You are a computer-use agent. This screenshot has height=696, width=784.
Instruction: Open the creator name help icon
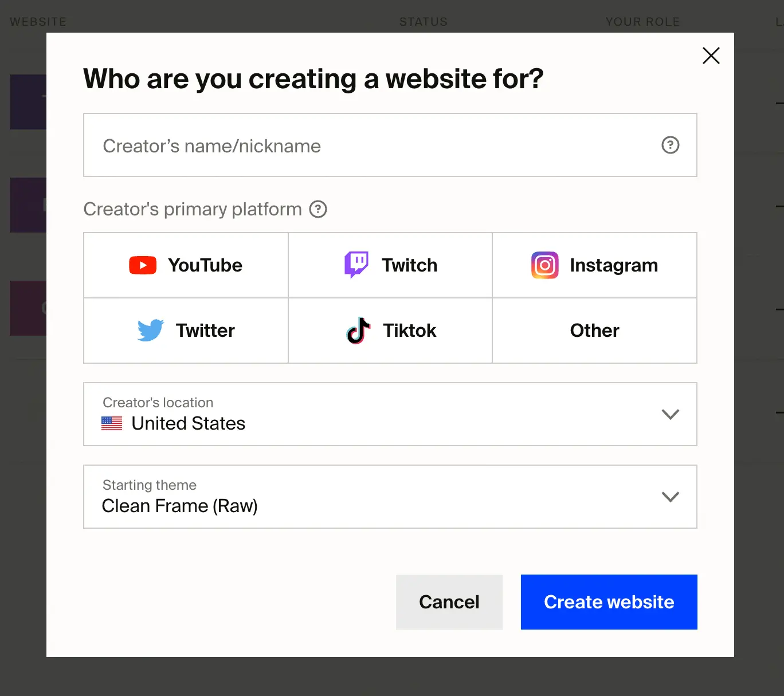(x=671, y=145)
